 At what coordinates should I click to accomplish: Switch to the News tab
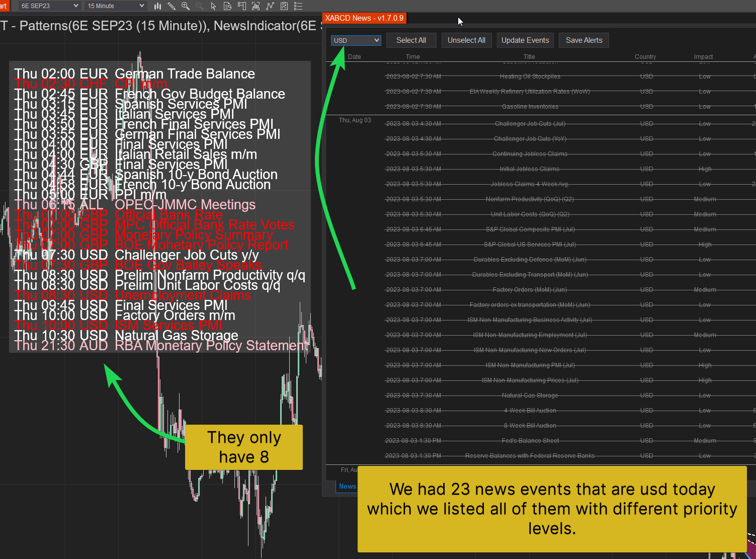point(347,486)
